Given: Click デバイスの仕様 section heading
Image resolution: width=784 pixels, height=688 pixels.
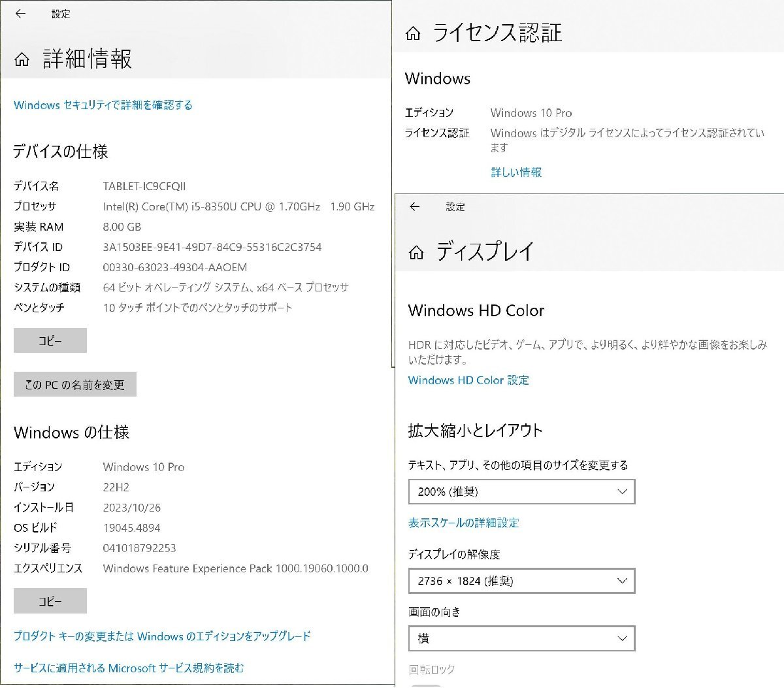Looking at the screenshot, I should [61, 152].
